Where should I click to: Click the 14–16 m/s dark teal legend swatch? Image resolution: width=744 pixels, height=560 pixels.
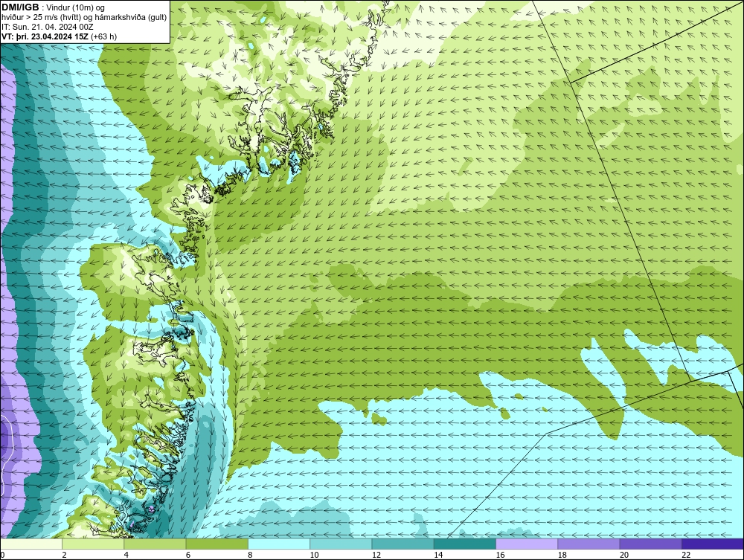(465, 544)
